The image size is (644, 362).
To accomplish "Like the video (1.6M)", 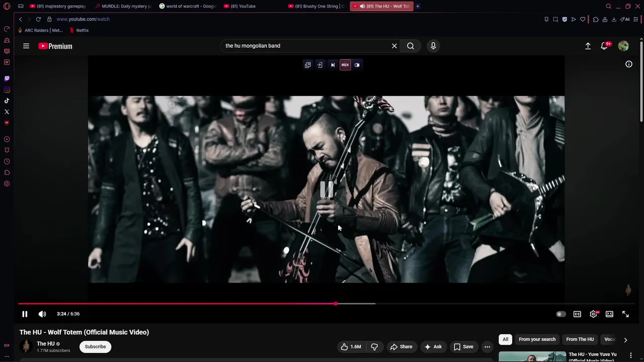I will point(351,346).
